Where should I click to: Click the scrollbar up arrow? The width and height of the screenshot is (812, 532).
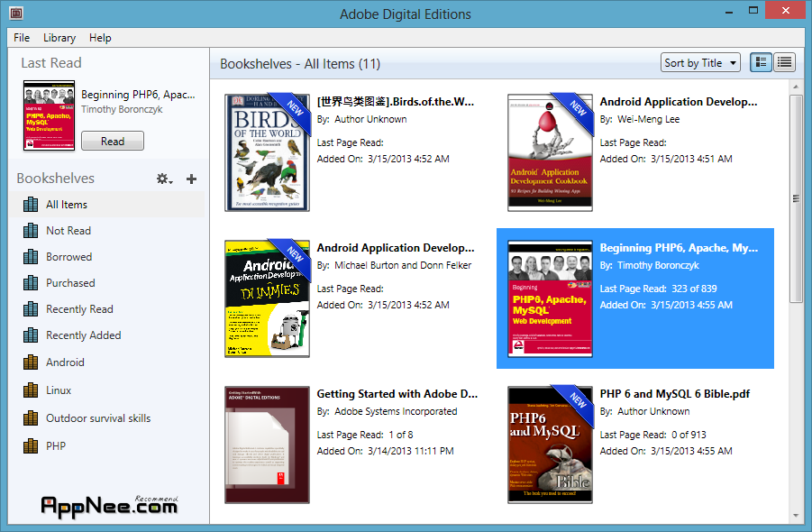click(796, 87)
